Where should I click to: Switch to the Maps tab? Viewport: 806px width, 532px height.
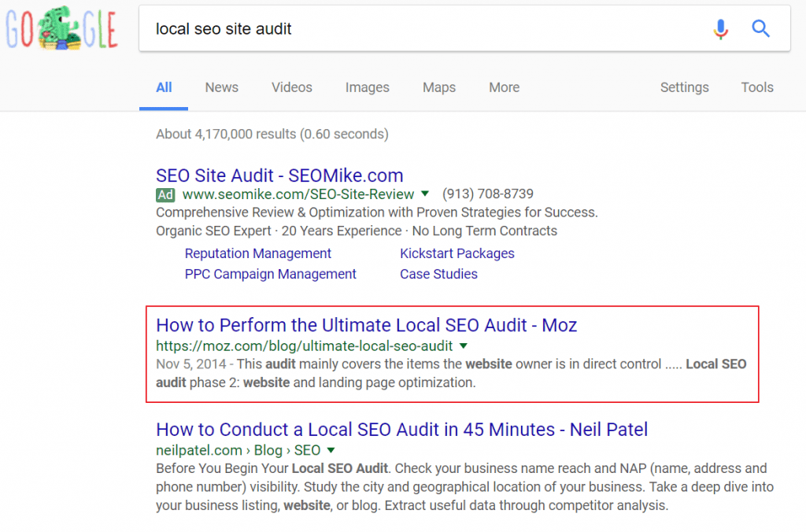coord(438,87)
